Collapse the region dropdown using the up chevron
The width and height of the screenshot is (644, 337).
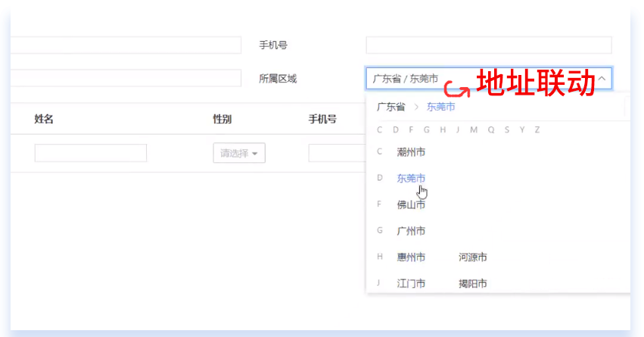602,78
